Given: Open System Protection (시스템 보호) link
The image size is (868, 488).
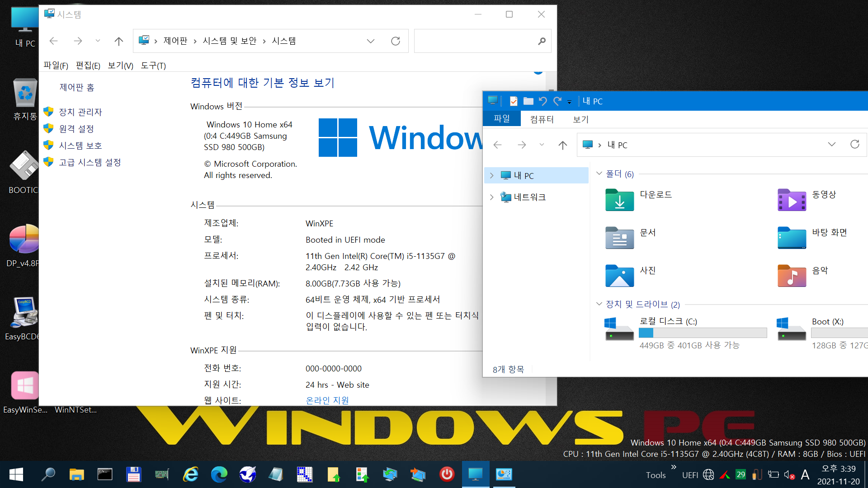Looking at the screenshot, I should tap(80, 145).
